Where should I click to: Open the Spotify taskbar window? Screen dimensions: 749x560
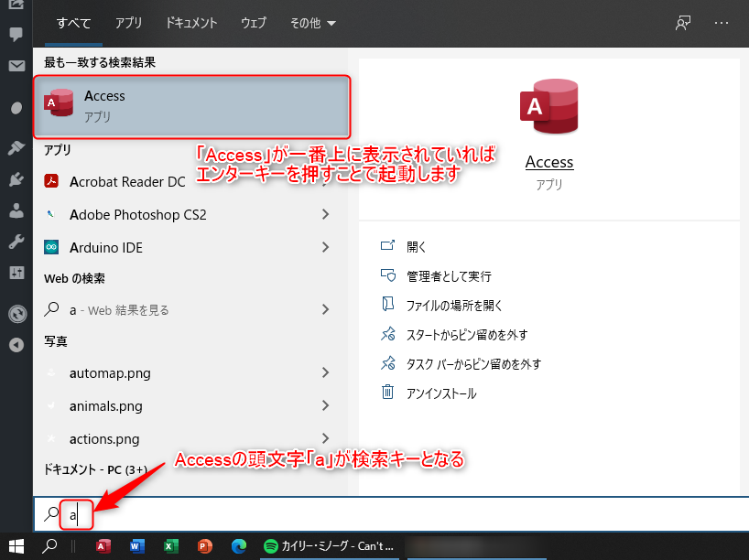click(x=330, y=546)
